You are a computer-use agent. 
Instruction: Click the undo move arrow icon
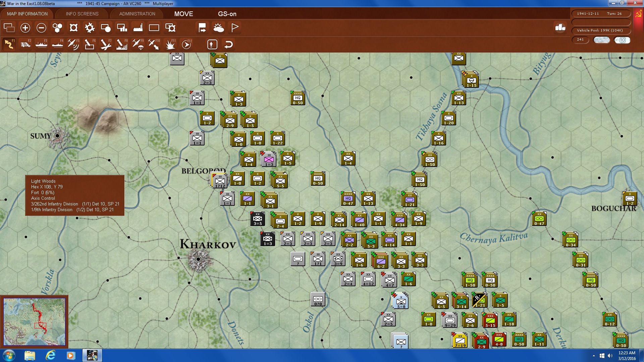pos(228,44)
